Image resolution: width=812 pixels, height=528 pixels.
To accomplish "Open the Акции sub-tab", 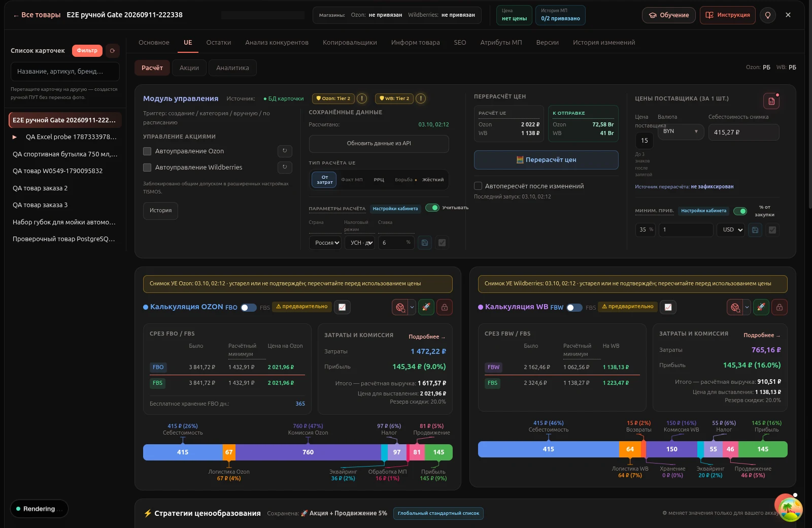I will 189,68.
